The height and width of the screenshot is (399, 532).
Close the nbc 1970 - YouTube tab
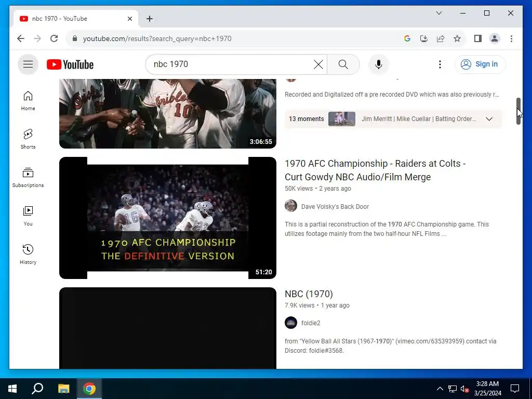pos(129,19)
